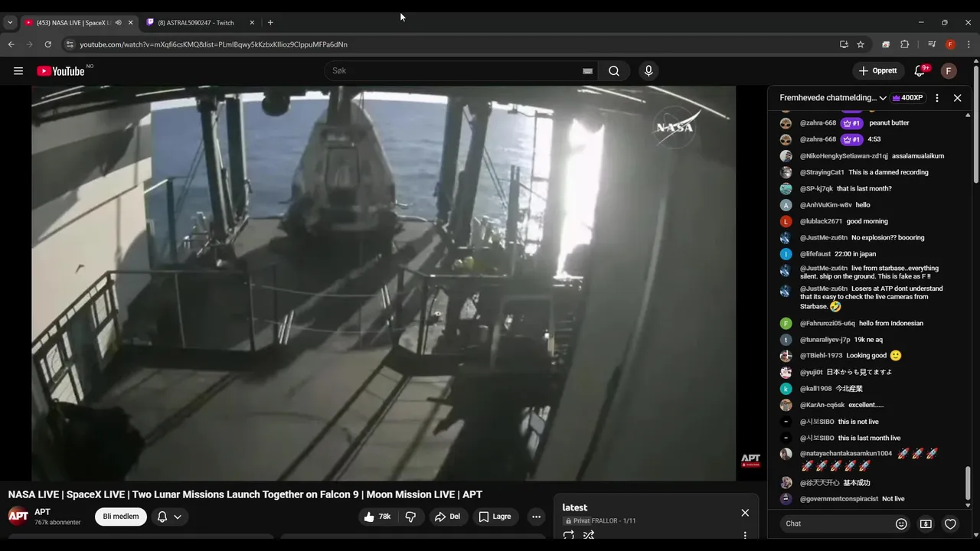Click the 400XP crown badge
Screen dimensions: 980x551
(x=908, y=98)
